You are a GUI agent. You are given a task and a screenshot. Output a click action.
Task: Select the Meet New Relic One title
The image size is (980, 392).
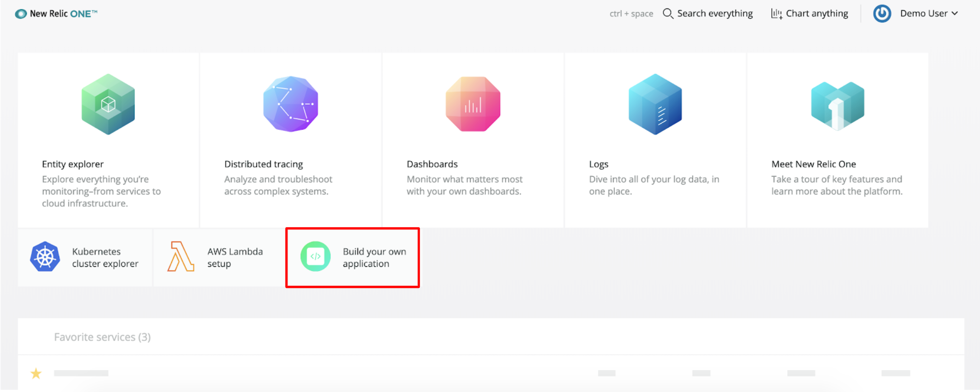pyautogui.click(x=814, y=164)
